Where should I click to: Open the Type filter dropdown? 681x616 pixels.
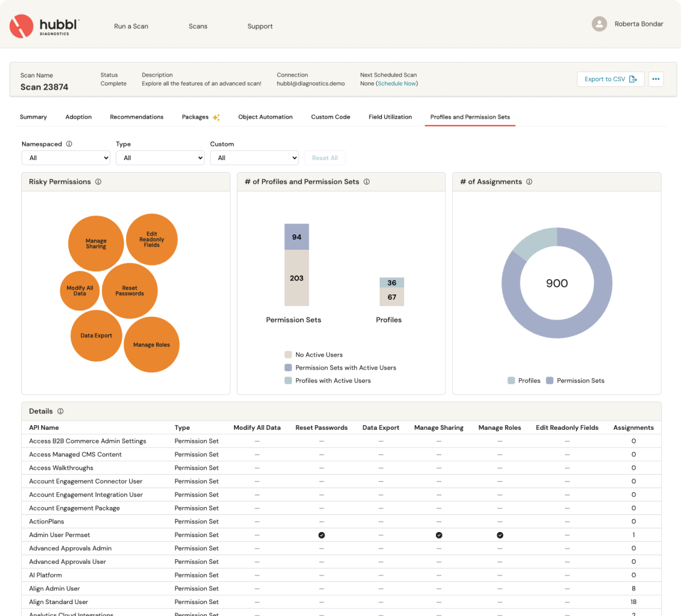point(160,158)
